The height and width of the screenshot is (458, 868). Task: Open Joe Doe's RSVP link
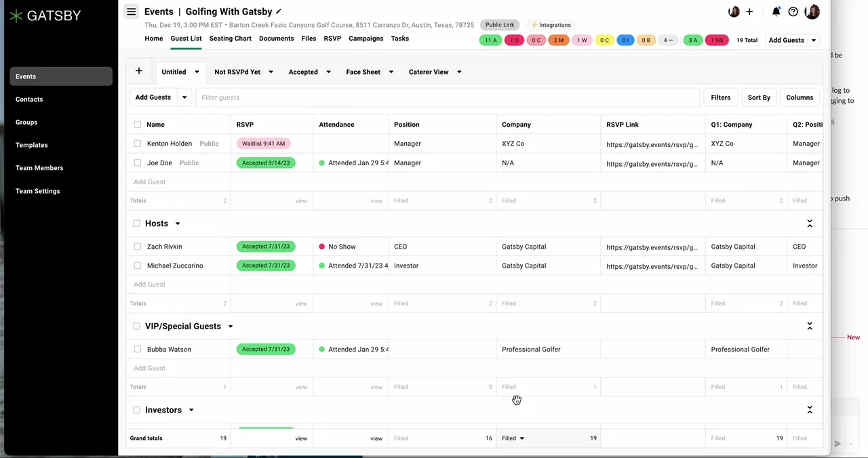pyautogui.click(x=652, y=163)
